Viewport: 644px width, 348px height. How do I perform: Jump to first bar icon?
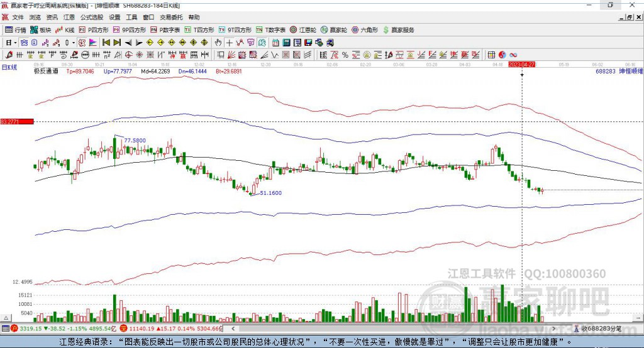click(106, 43)
